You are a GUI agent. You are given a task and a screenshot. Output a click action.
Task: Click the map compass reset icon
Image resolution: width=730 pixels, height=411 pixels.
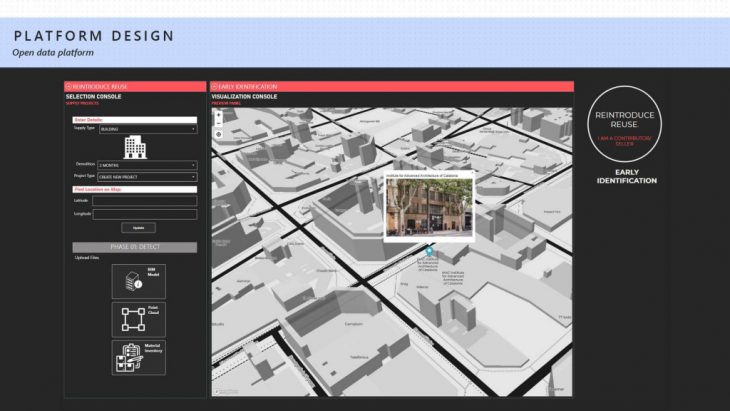[x=219, y=133]
